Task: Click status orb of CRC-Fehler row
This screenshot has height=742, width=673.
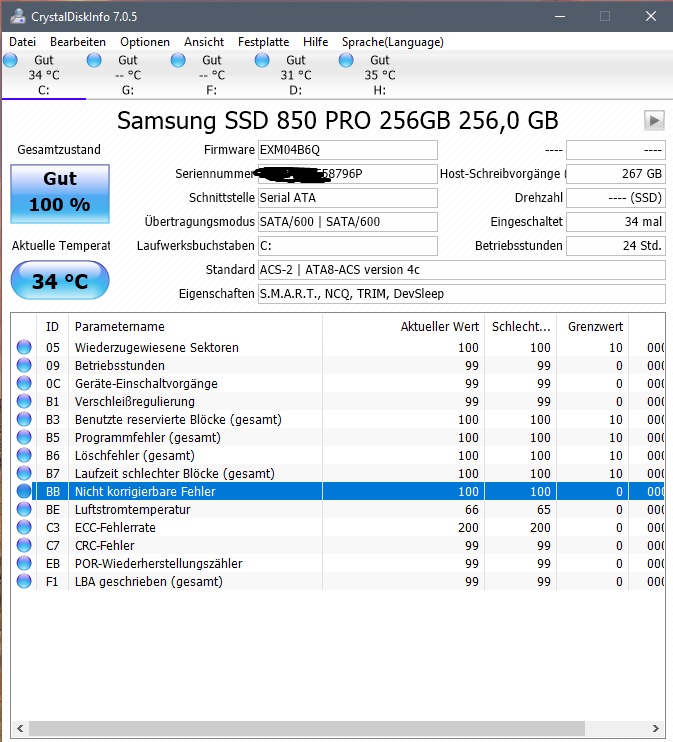Action: 24,545
